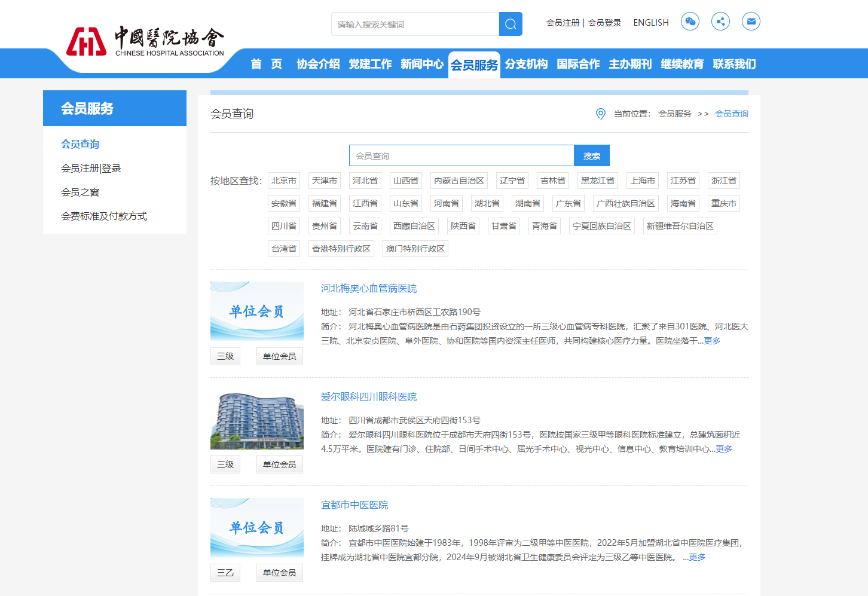The height and width of the screenshot is (596, 868).
Task: Filter members by 内蒙古自治区
Action: pos(459,181)
